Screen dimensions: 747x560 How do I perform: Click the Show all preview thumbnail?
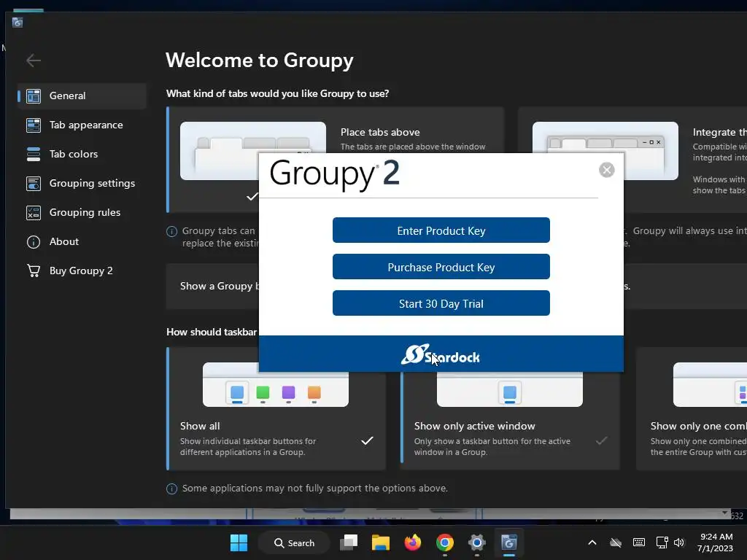pyautogui.click(x=275, y=384)
